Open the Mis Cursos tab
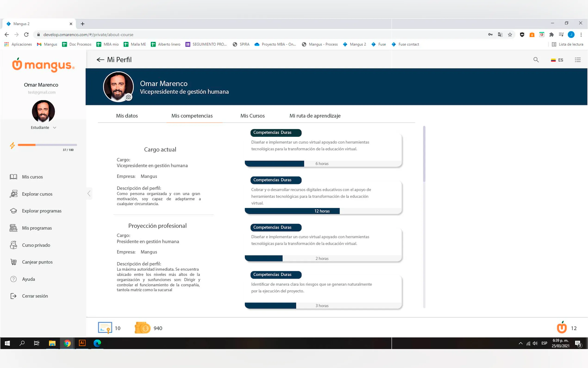The height and width of the screenshot is (368, 588). point(252,116)
